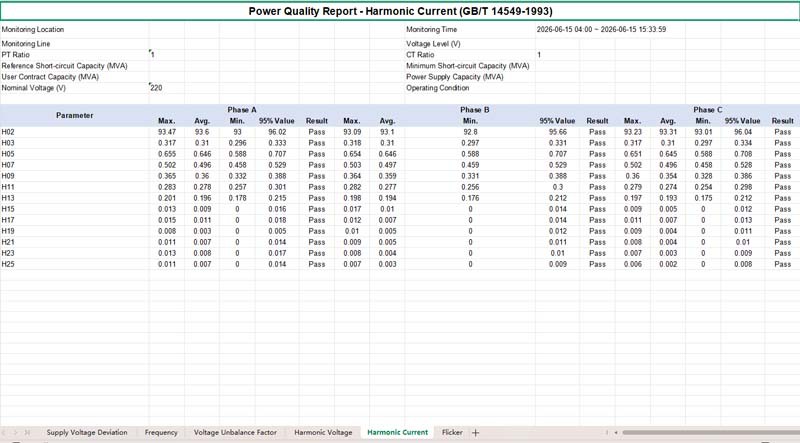Select the Parameter column header

point(74,115)
